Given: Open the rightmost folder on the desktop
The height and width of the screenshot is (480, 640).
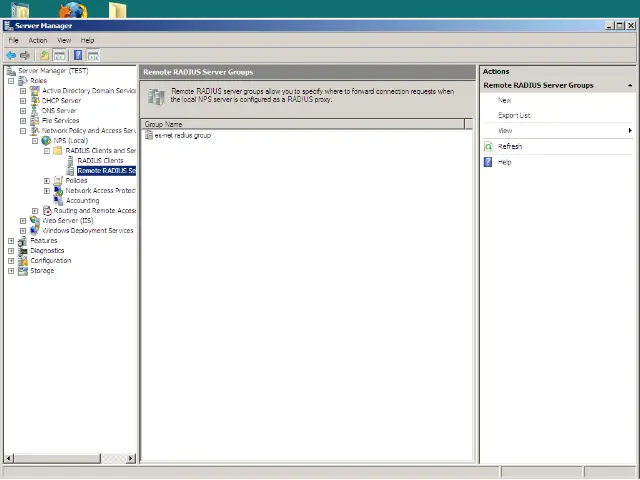Looking at the screenshot, I should pyautogui.click(x=118, y=10).
